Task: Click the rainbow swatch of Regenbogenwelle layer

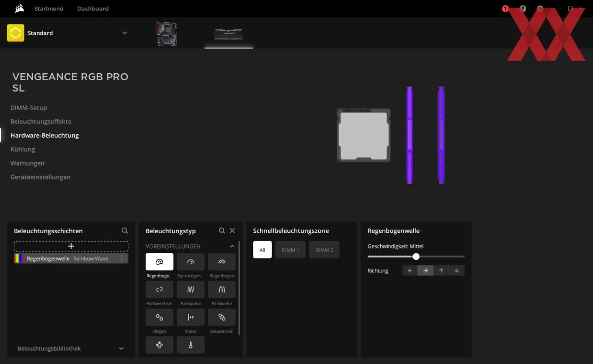Action: (20, 259)
